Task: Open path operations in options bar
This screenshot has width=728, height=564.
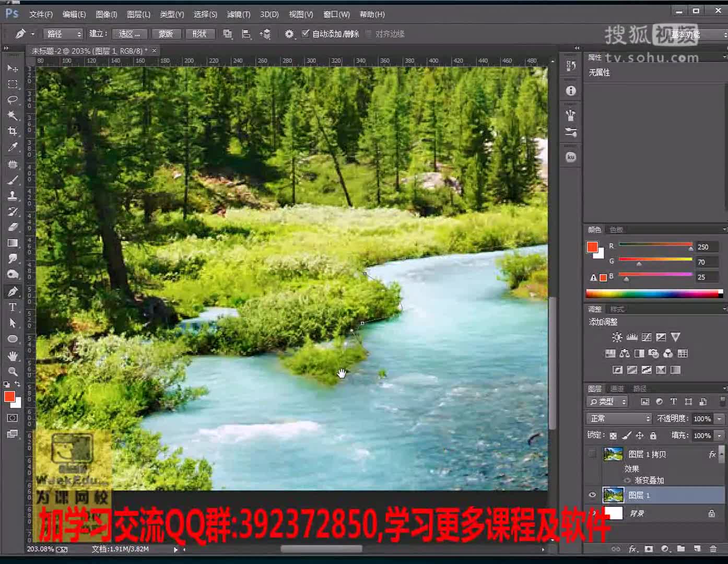Action: click(x=227, y=34)
